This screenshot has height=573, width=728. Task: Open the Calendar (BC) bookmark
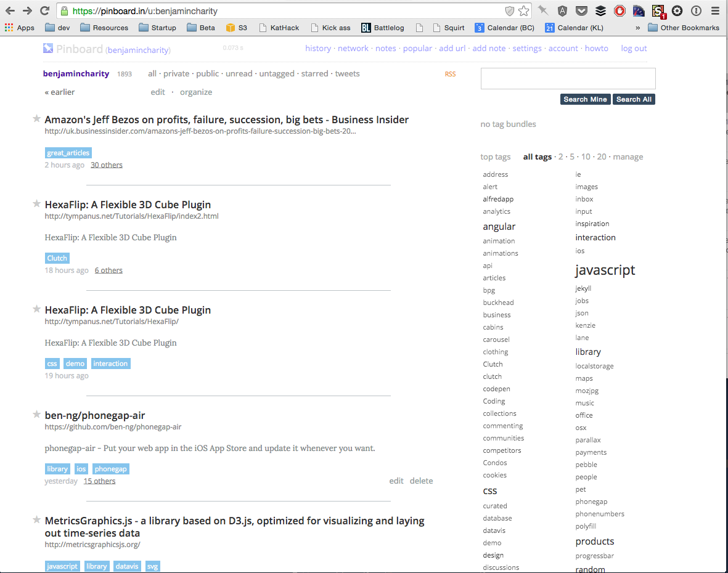pos(505,28)
